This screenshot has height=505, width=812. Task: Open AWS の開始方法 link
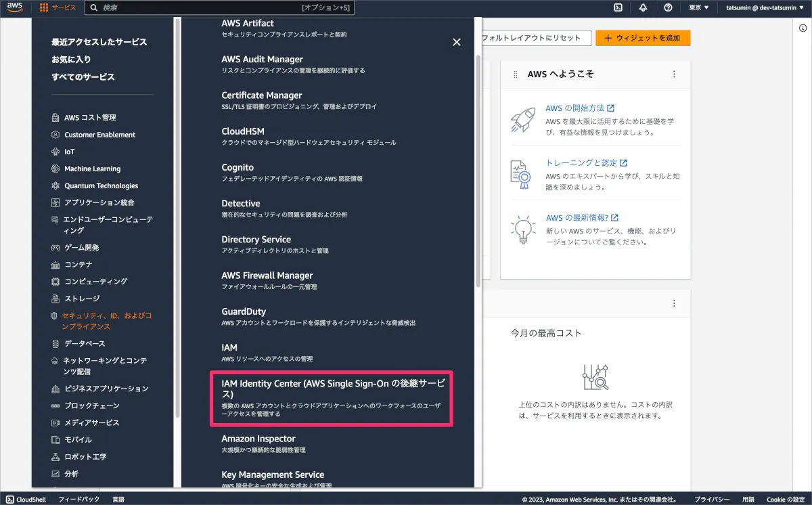(x=580, y=108)
